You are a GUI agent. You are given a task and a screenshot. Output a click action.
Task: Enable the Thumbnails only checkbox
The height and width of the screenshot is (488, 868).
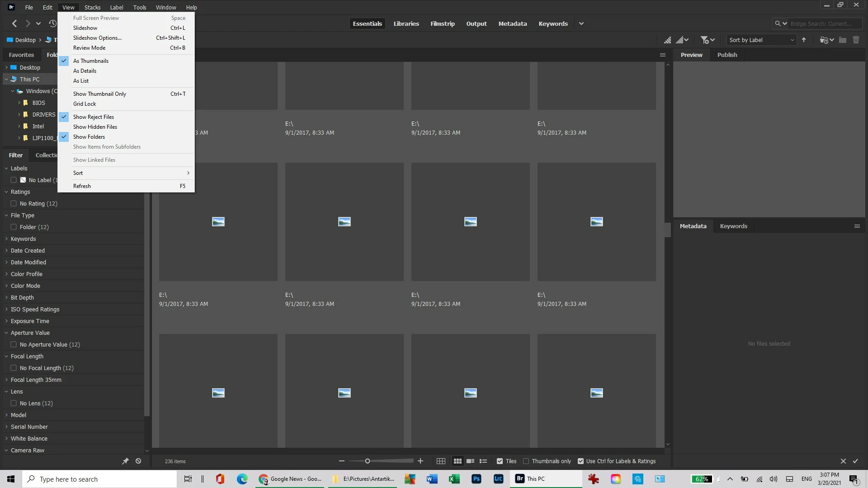[x=526, y=461]
